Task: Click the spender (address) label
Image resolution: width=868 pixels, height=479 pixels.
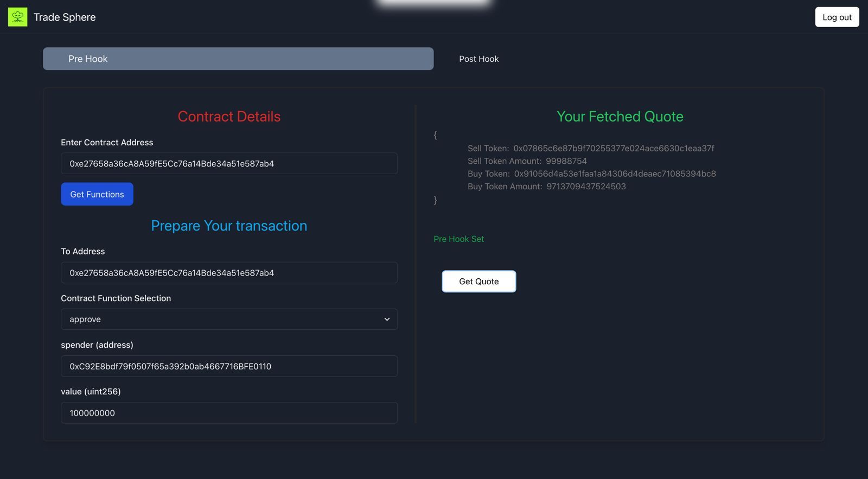Action: pyautogui.click(x=97, y=344)
